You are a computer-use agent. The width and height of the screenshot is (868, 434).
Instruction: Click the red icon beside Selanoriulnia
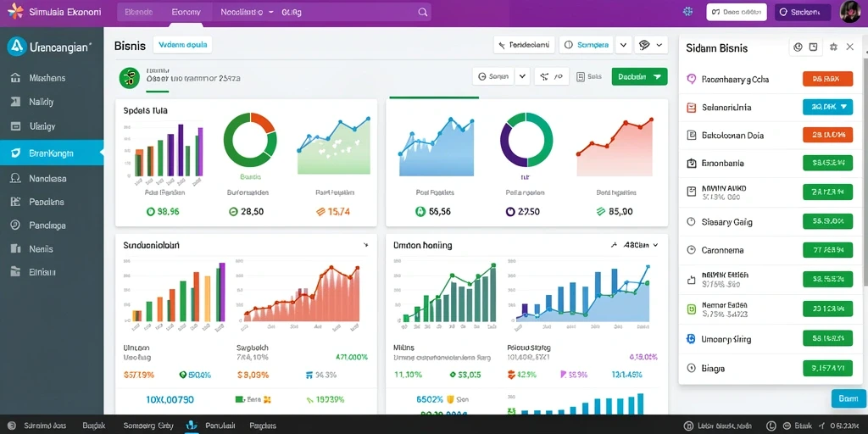(691, 108)
